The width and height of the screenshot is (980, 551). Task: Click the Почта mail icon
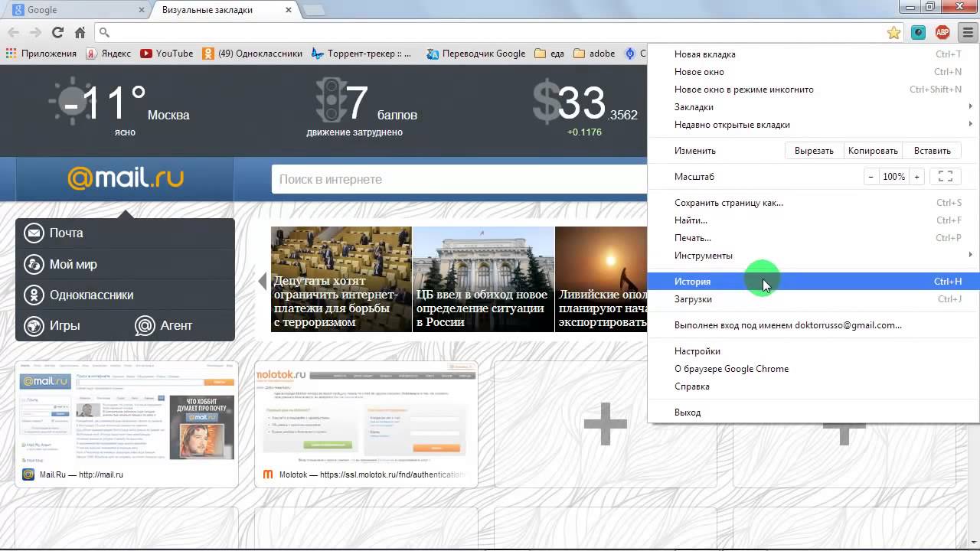click(34, 233)
